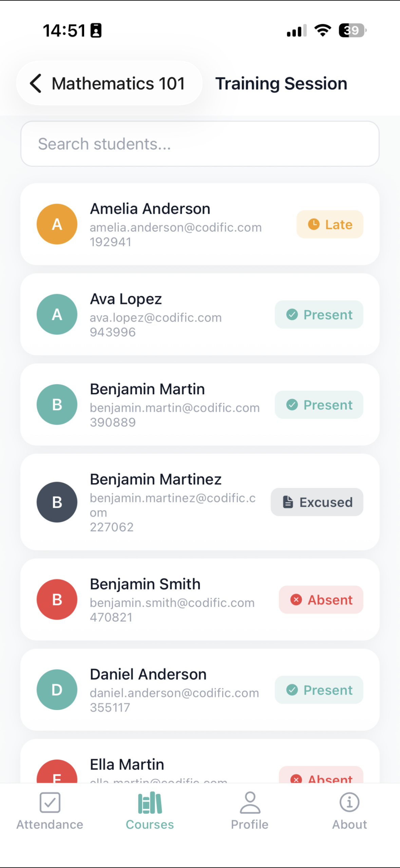Tap the Training Session title
Viewport: 400px width, 868px height.
[x=281, y=83]
